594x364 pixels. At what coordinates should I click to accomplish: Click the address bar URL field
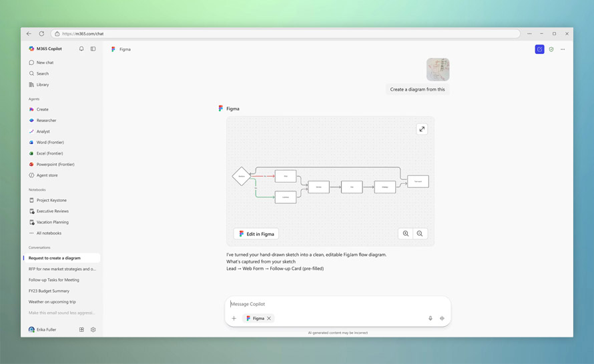pyautogui.click(x=285, y=34)
